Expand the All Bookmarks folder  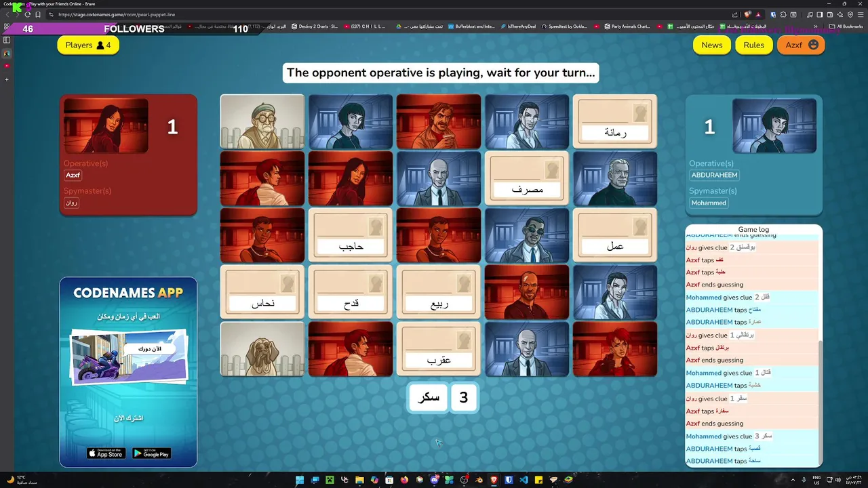(x=846, y=26)
